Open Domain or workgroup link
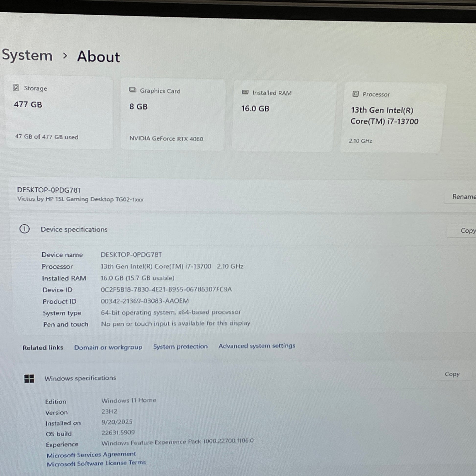Viewport: 476px width, 476px height. (108, 347)
